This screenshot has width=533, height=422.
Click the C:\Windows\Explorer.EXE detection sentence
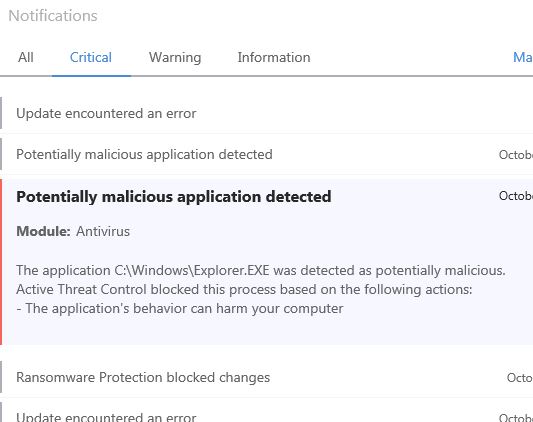[261, 270]
